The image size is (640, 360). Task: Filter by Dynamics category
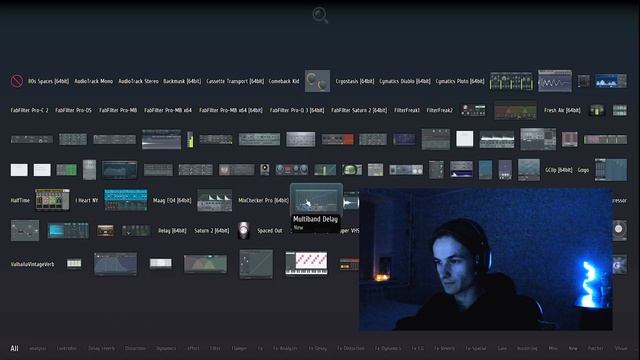[x=166, y=348]
